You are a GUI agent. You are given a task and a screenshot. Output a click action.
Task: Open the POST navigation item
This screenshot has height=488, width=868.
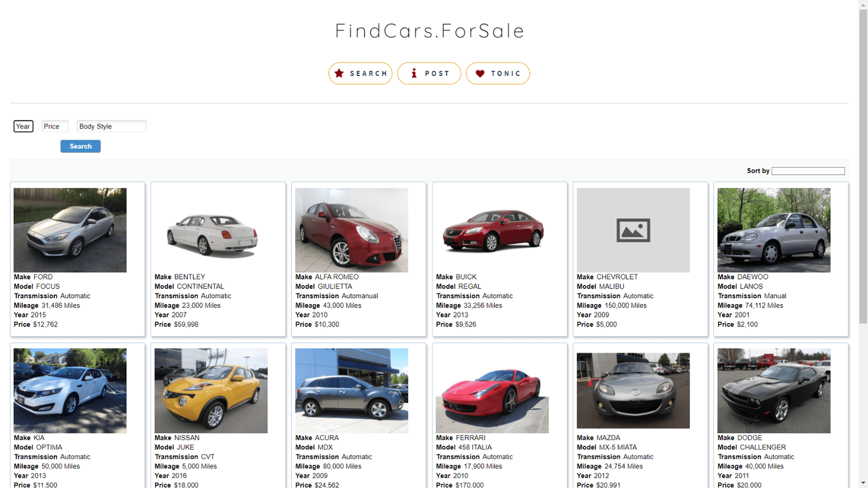point(429,73)
